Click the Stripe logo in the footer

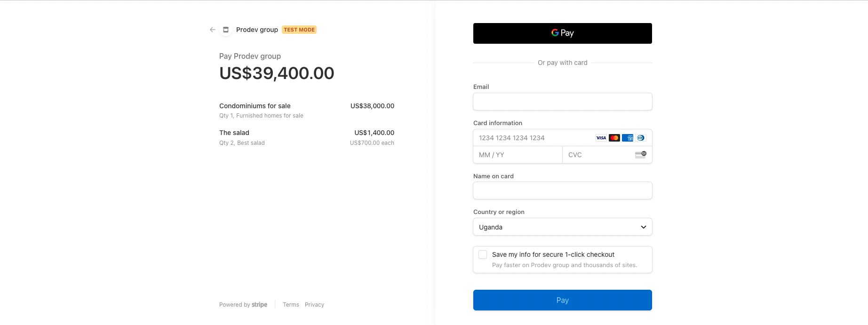[x=259, y=304]
